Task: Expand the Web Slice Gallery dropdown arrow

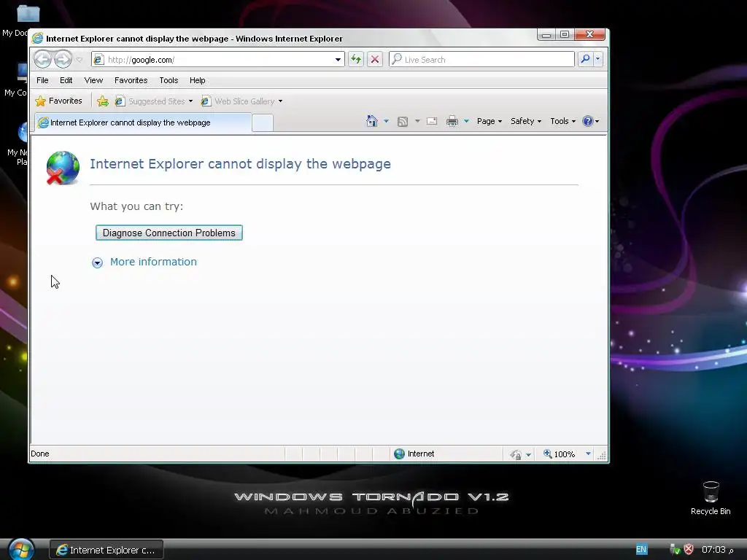Action: (281, 101)
